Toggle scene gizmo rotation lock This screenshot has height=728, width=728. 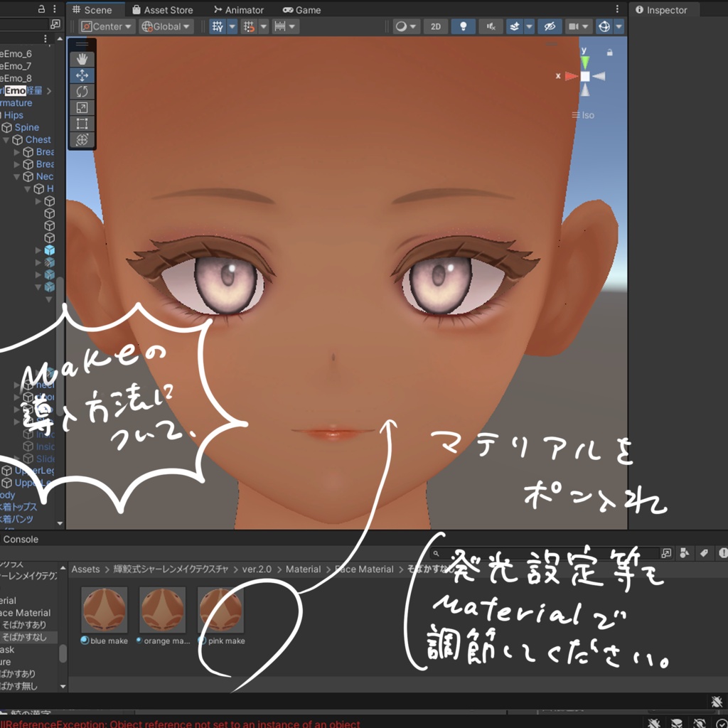610,53
